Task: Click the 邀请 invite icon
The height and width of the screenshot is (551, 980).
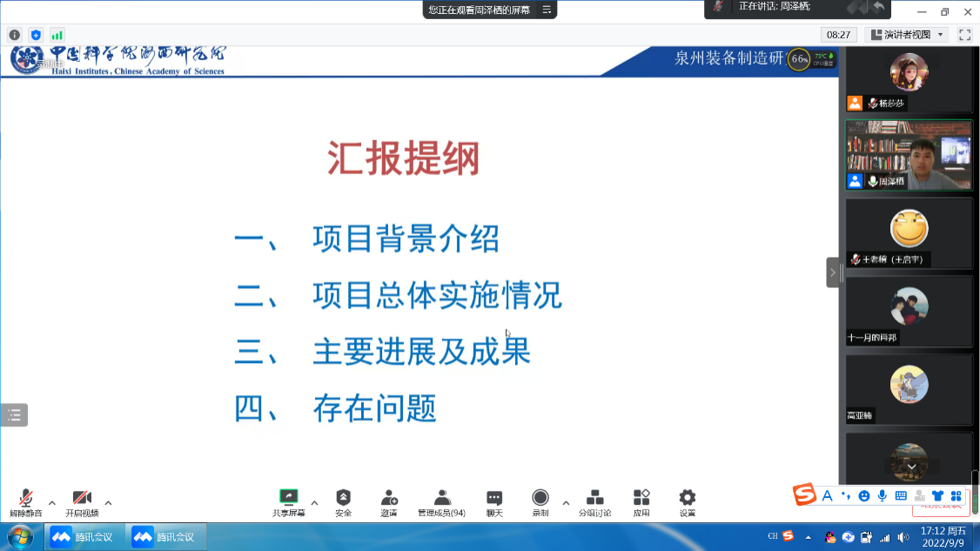Action: point(389,502)
